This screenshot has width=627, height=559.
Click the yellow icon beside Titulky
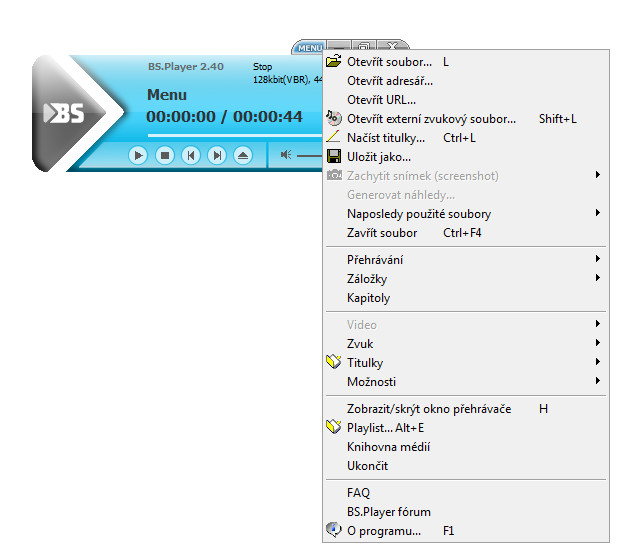point(333,361)
